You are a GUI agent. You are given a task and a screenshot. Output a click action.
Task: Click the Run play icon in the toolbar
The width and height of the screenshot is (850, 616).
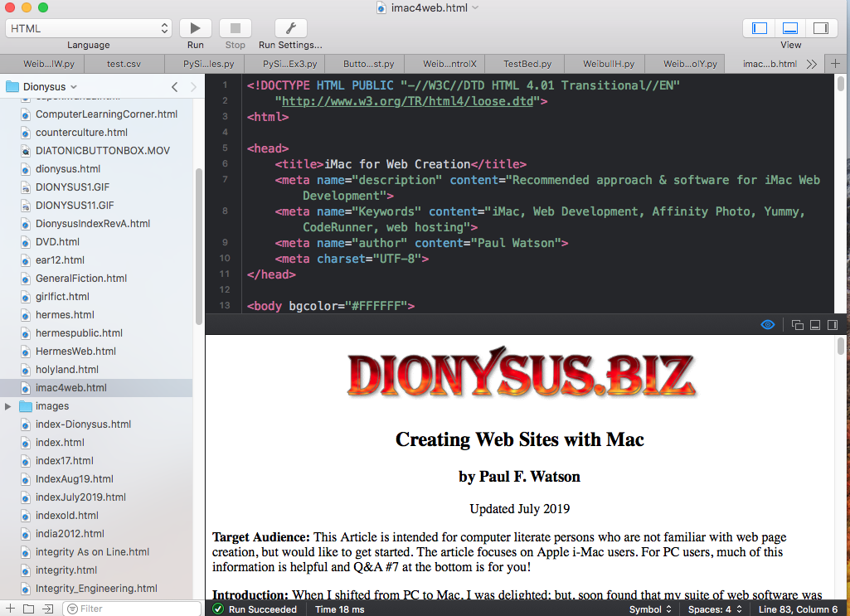(x=194, y=27)
